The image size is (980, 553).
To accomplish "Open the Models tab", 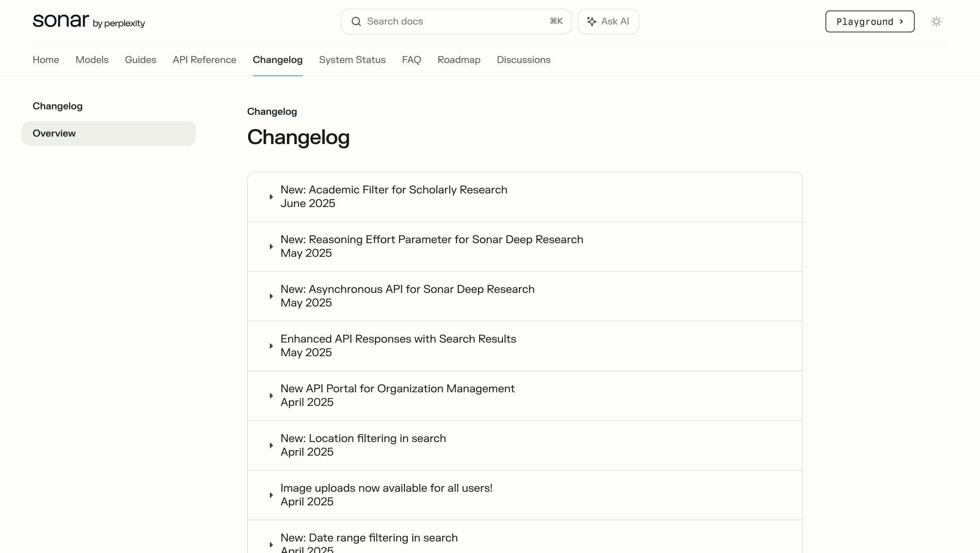I will 92,60.
